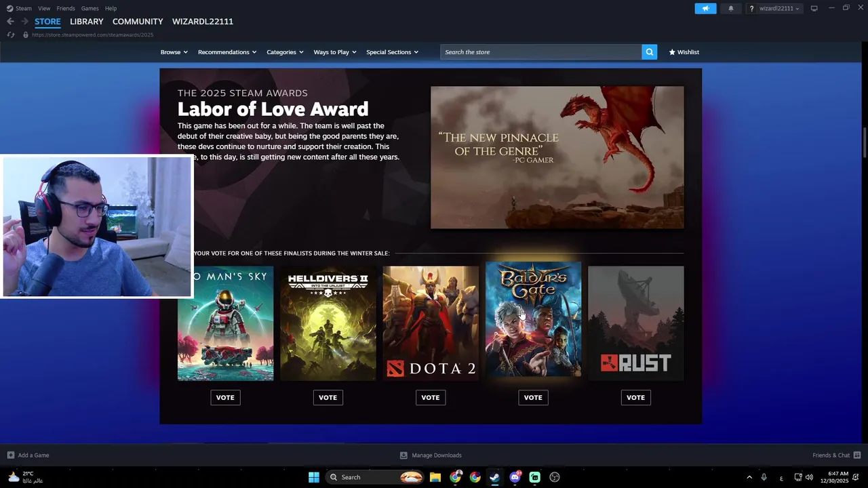
Task: Click the Dota 2 cover art
Action: [431, 323]
